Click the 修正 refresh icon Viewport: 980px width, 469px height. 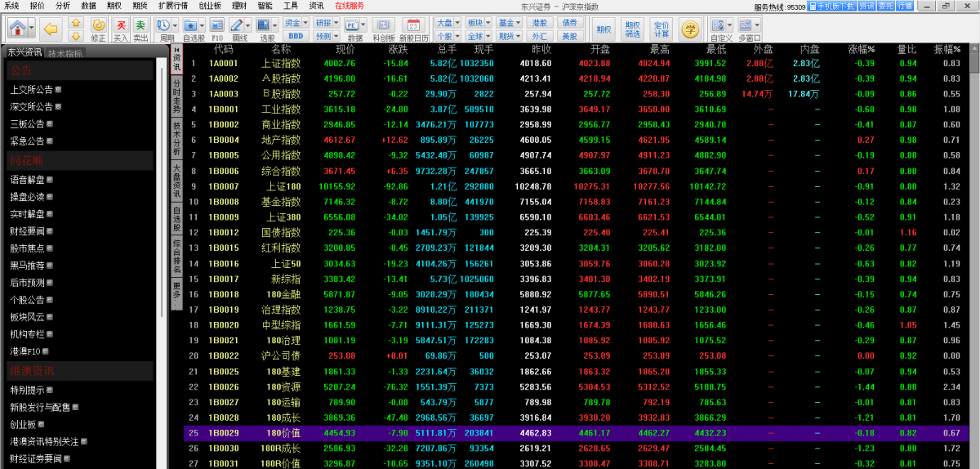tap(98, 29)
